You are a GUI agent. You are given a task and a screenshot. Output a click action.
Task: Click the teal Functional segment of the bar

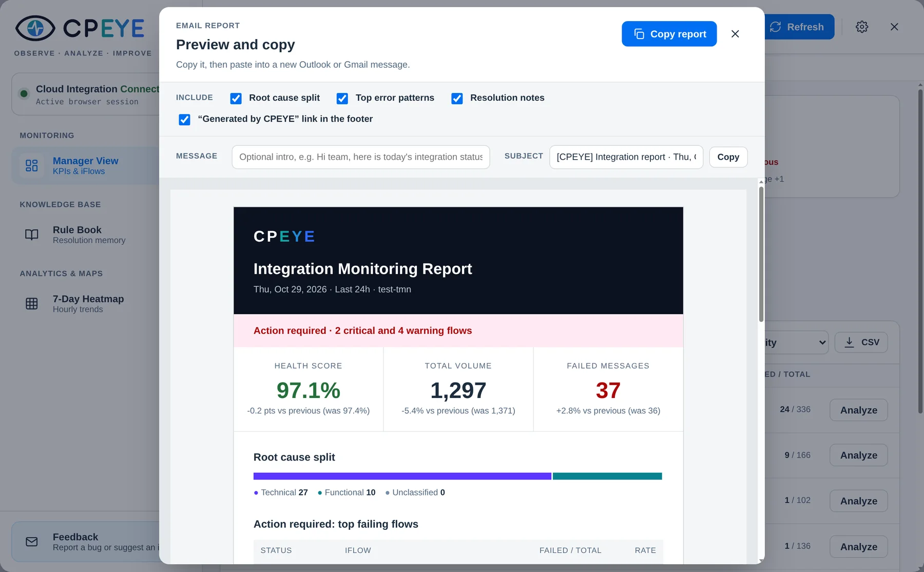click(x=607, y=476)
